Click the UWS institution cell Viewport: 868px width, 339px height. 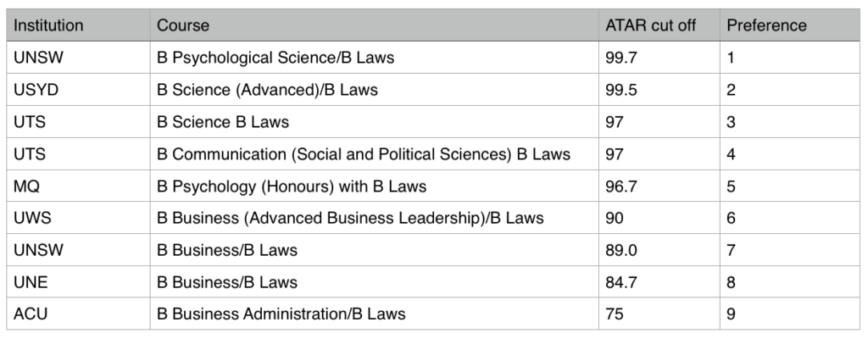pos(32,219)
